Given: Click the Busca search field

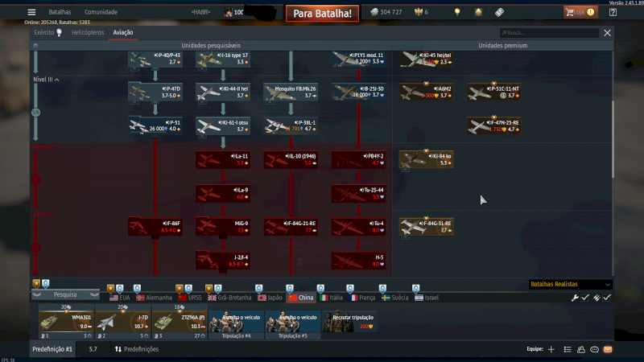Looking at the screenshot, I should click(549, 33).
